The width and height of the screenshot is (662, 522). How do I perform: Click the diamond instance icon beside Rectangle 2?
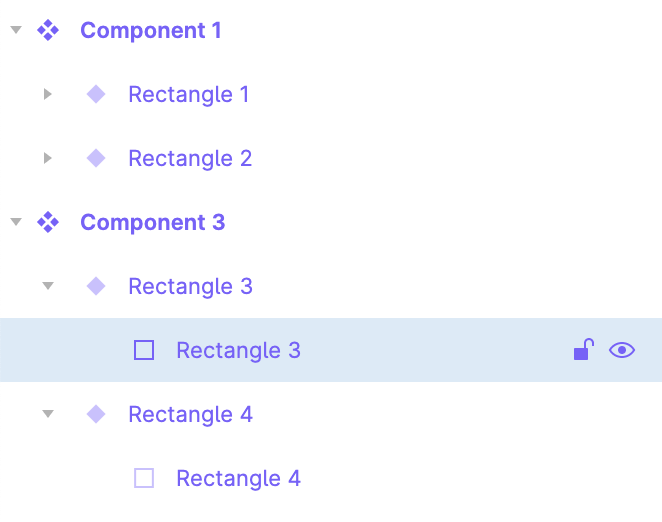pos(96,158)
